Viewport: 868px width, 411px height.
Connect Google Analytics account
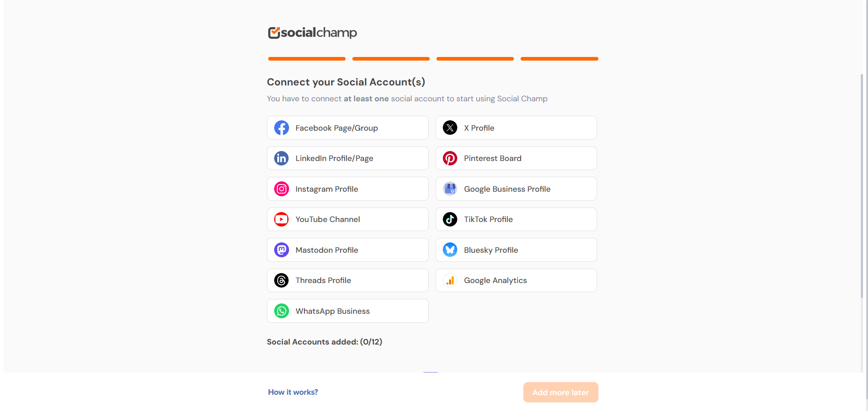pos(516,280)
